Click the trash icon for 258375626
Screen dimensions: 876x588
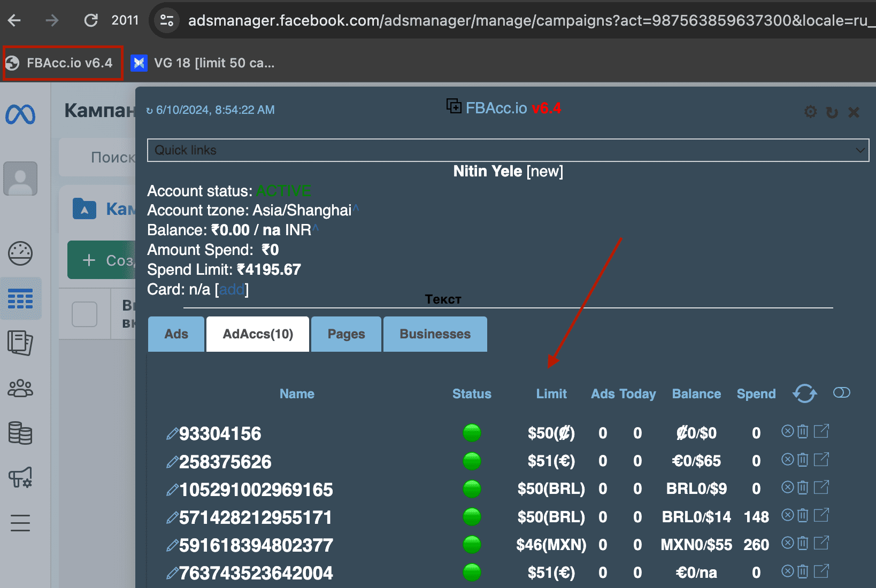(803, 460)
